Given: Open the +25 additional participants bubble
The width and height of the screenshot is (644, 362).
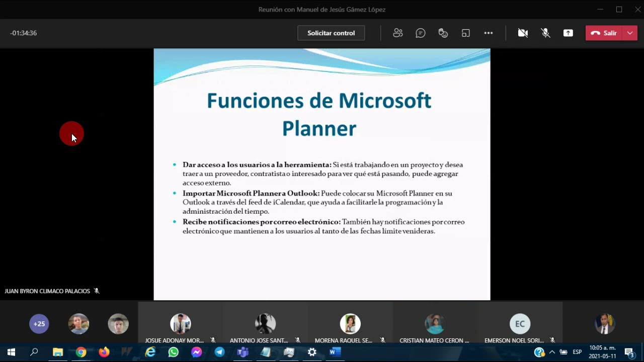Looking at the screenshot, I should (39, 324).
